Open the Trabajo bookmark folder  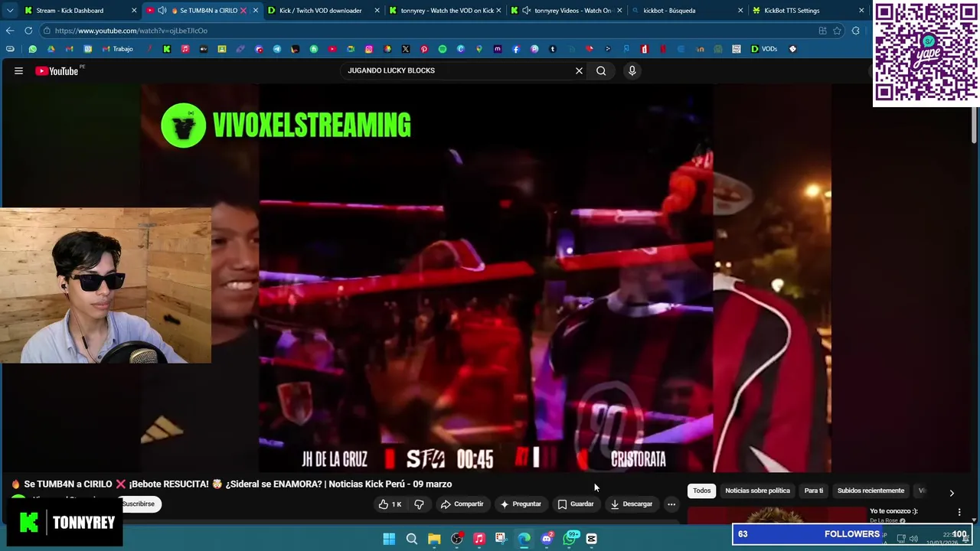(x=118, y=49)
